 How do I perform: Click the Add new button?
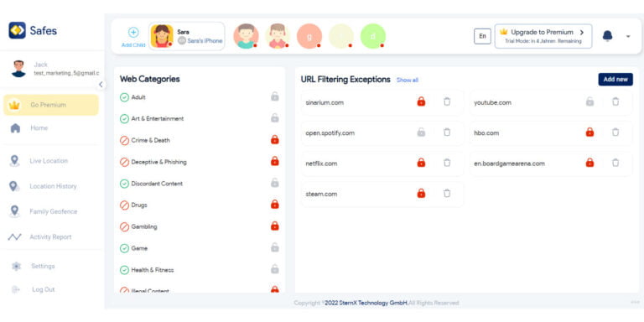coord(615,80)
